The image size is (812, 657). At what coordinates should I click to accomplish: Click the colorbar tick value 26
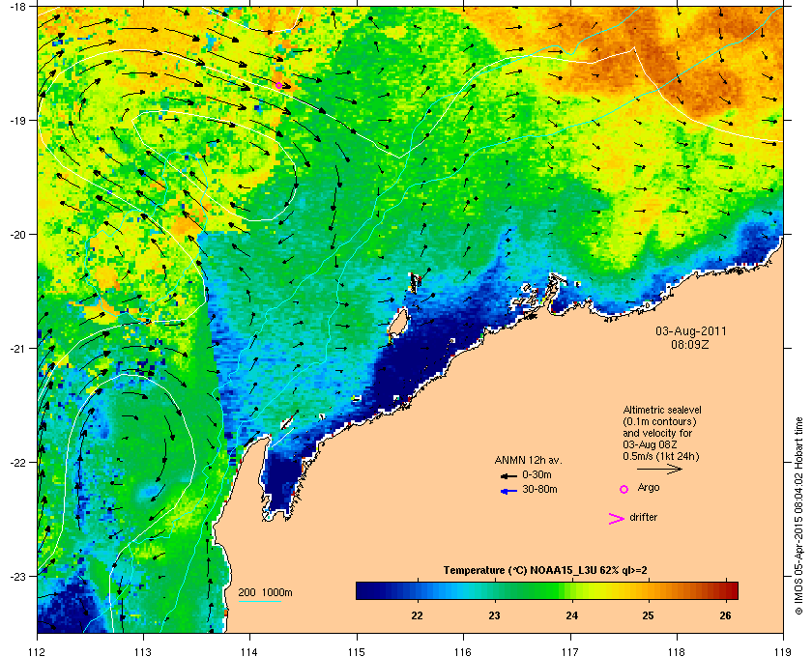click(726, 615)
